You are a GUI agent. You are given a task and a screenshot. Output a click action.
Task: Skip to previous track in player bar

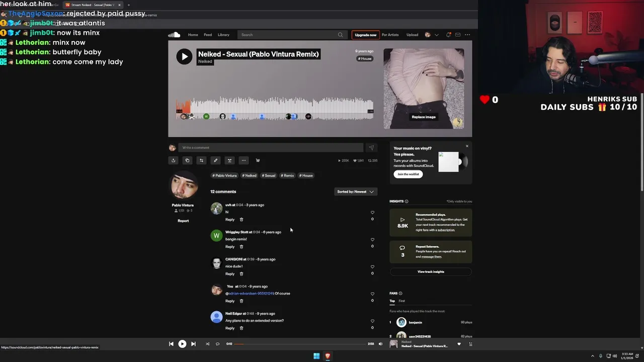(x=171, y=344)
